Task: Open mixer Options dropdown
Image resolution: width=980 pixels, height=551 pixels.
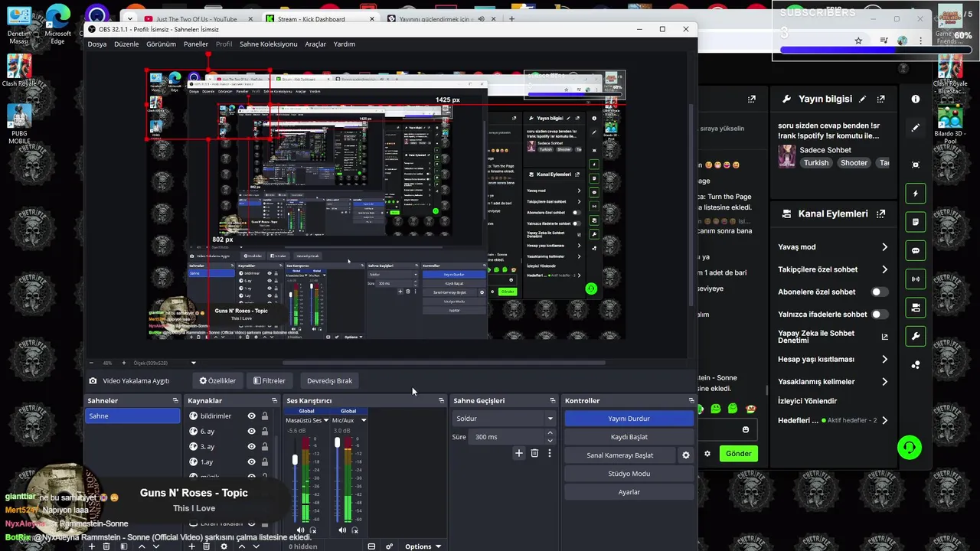Action: click(423, 546)
